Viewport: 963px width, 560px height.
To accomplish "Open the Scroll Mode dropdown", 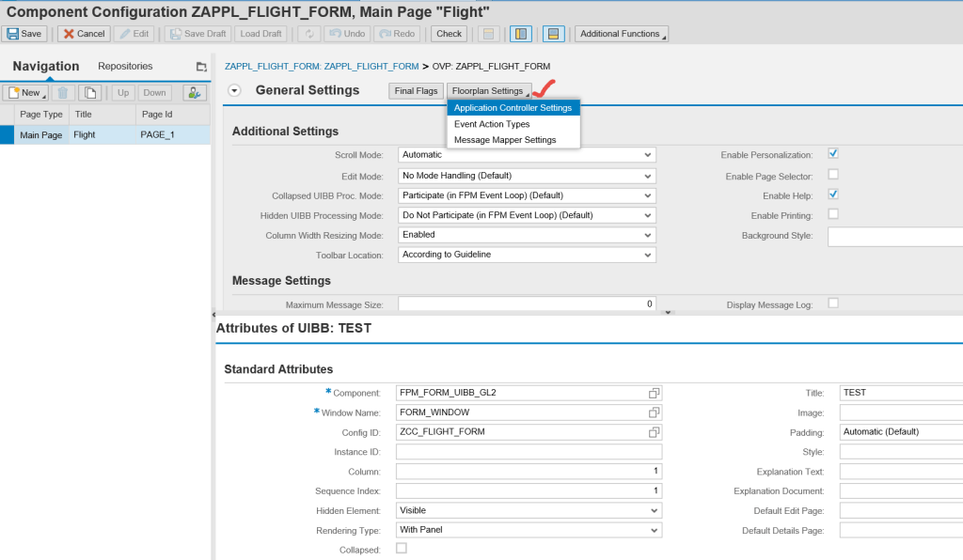I will [x=647, y=154].
